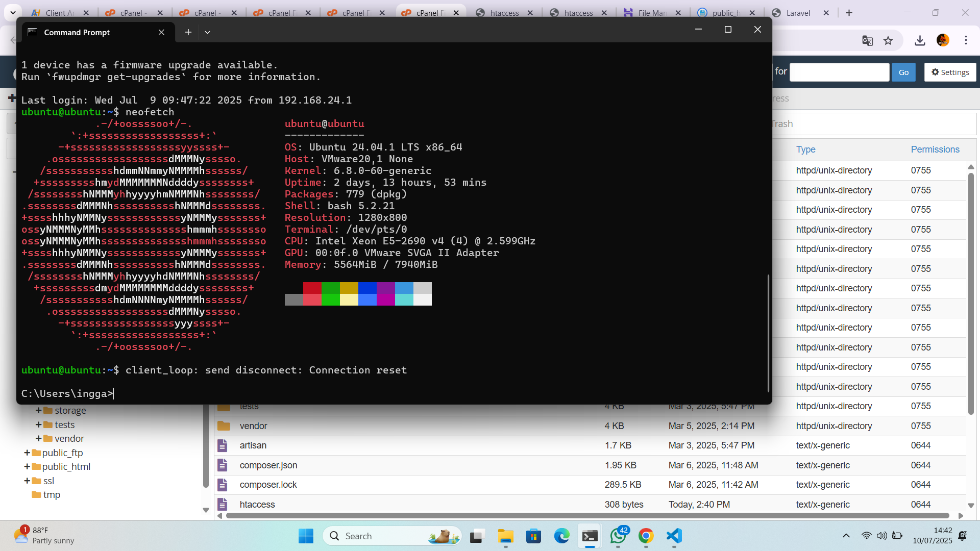Open Visual Studio Code from taskbar

(x=674, y=536)
